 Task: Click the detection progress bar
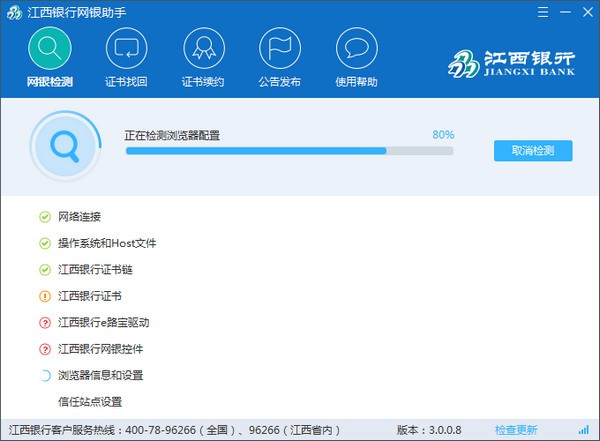click(x=288, y=151)
